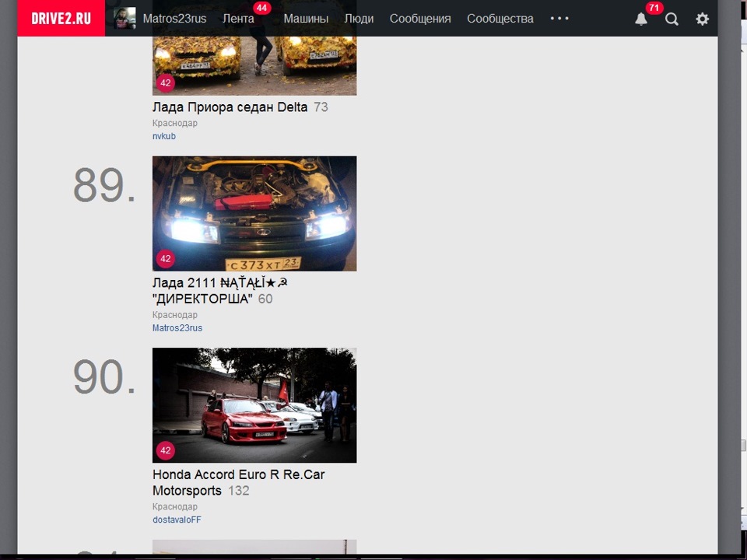
Task: Click the DRIVE2.RU logo
Action: (61, 18)
